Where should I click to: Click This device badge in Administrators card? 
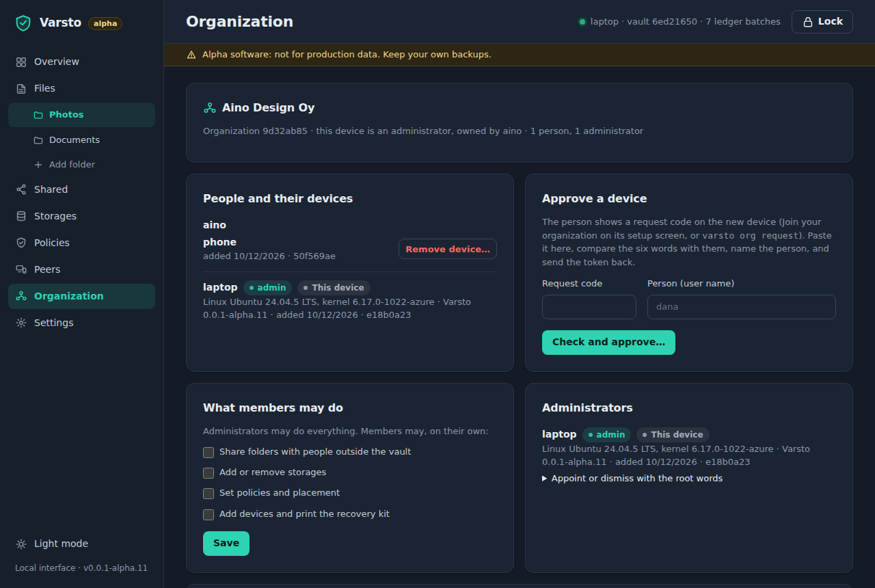click(x=673, y=435)
